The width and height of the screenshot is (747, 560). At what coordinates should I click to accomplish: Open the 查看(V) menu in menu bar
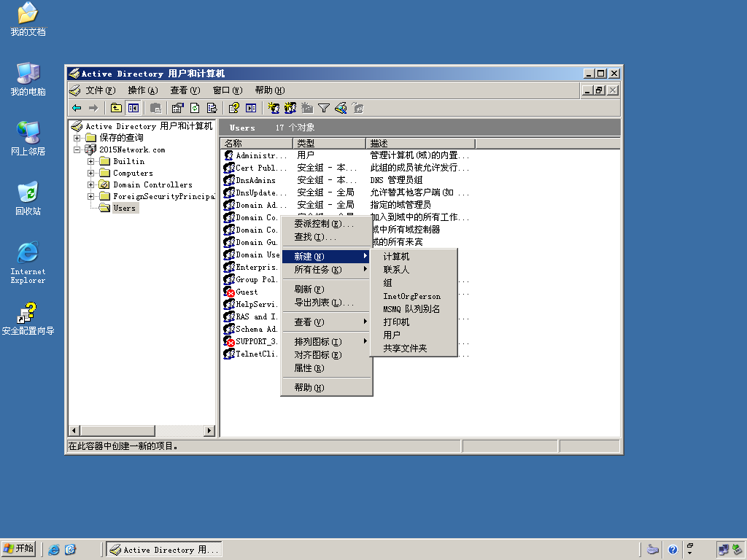pyautogui.click(x=185, y=90)
